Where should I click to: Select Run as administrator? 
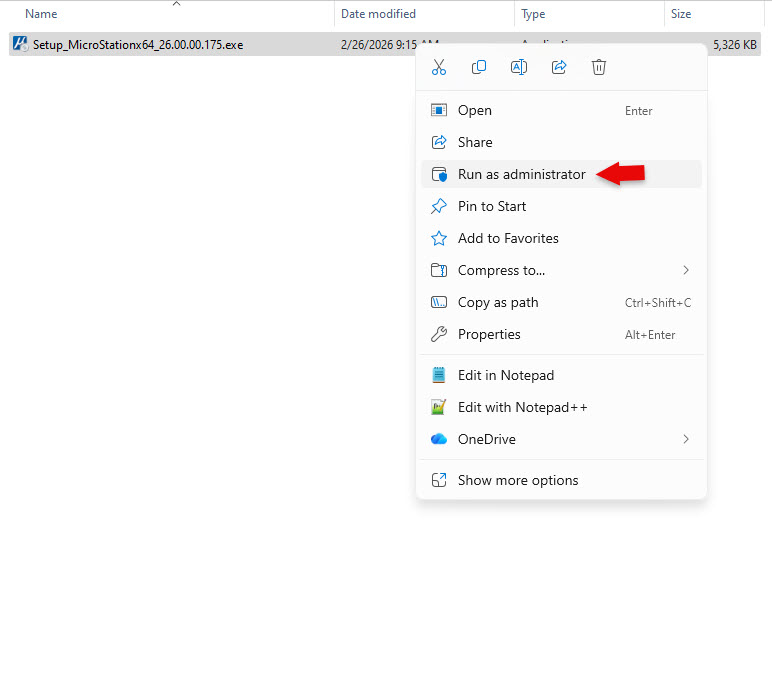coord(561,174)
